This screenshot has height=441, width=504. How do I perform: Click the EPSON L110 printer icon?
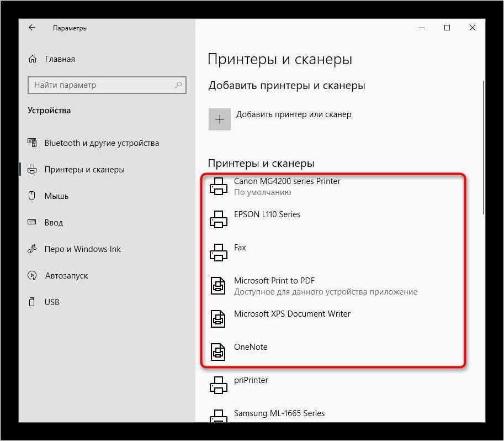pos(219,219)
